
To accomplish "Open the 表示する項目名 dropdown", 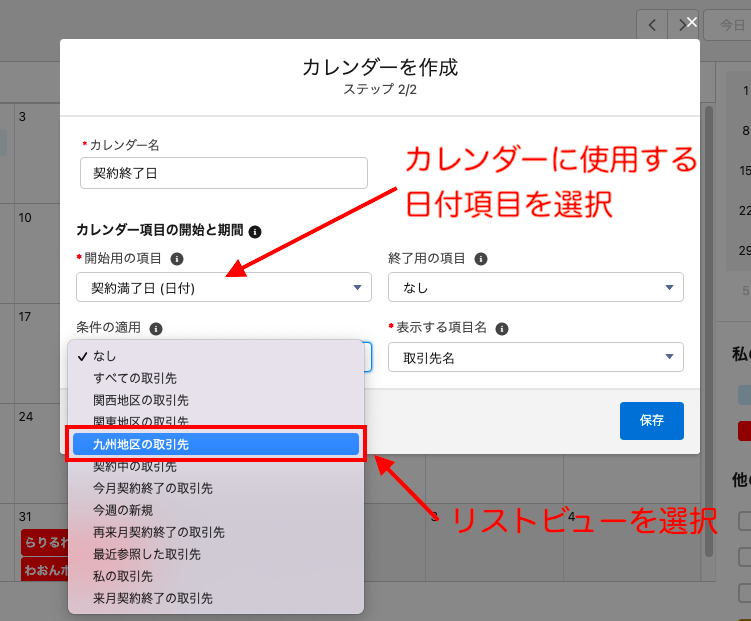I will tap(535, 357).
